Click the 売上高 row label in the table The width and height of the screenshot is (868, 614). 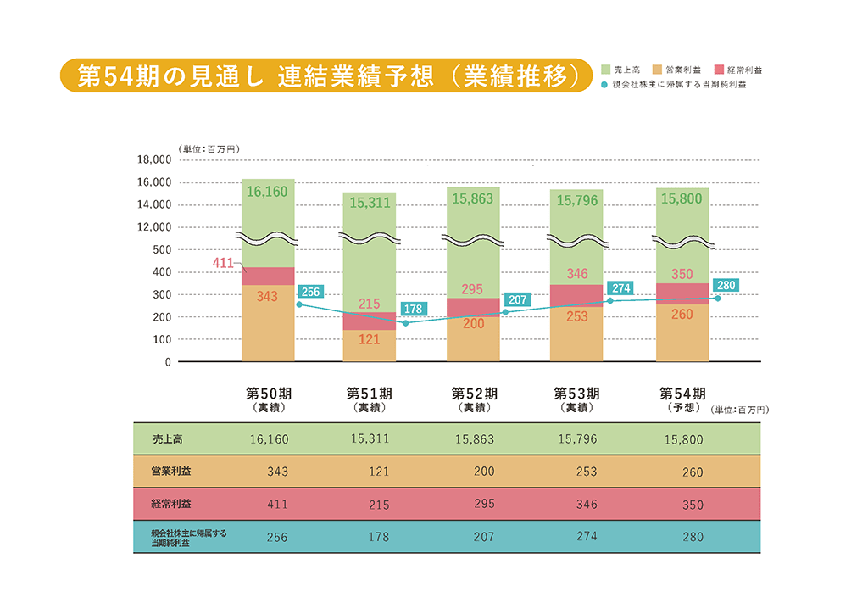[167, 439]
